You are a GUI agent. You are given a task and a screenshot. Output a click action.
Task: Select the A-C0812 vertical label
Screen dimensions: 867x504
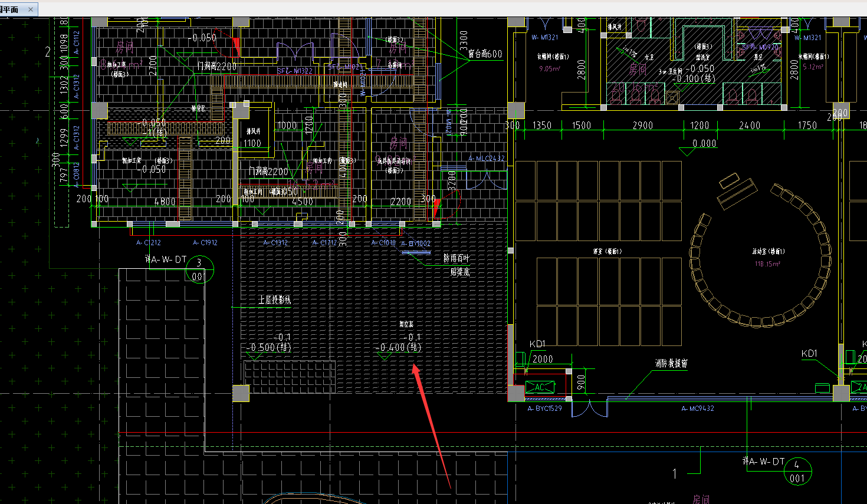77,174
